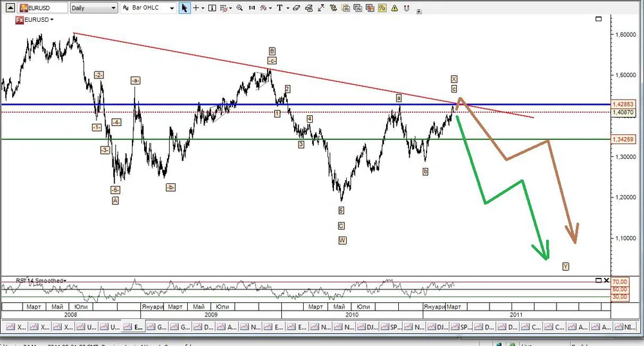
Task: Expand the grid tool dropdown arrow
Action: [x=230, y=8]
